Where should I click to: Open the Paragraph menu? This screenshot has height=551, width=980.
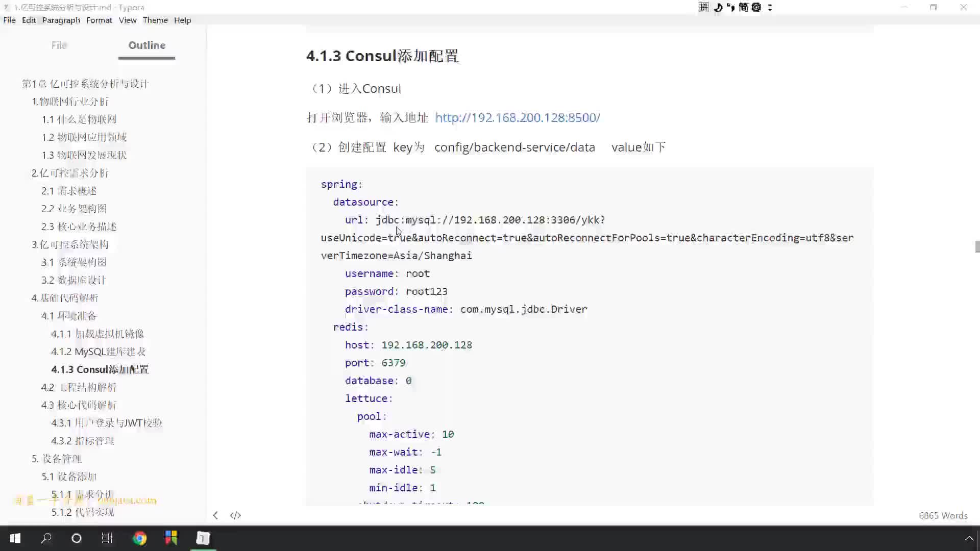tap(61, 20)
